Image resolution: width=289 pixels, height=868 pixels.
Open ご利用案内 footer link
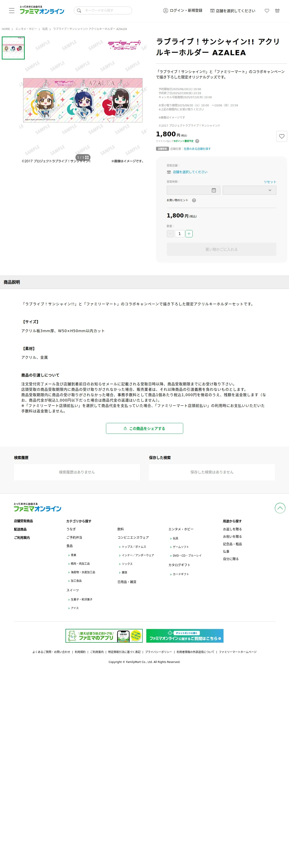pyautogui.click(x=22, y=538)
